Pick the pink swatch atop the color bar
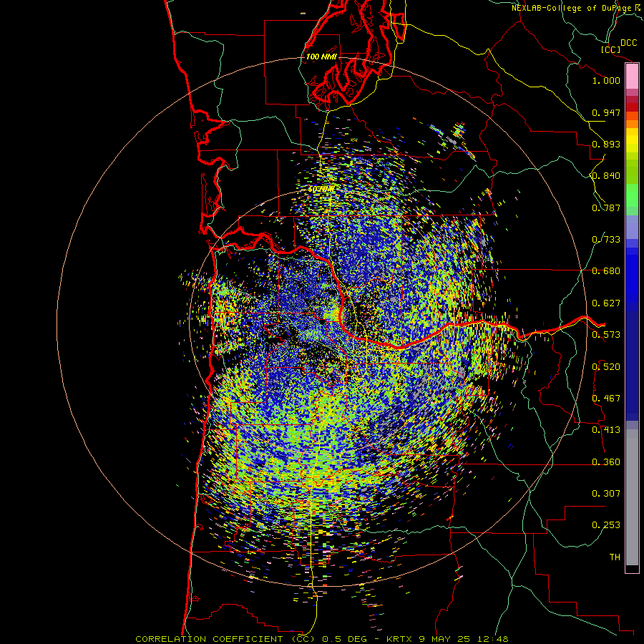 [x=632, y=76]
